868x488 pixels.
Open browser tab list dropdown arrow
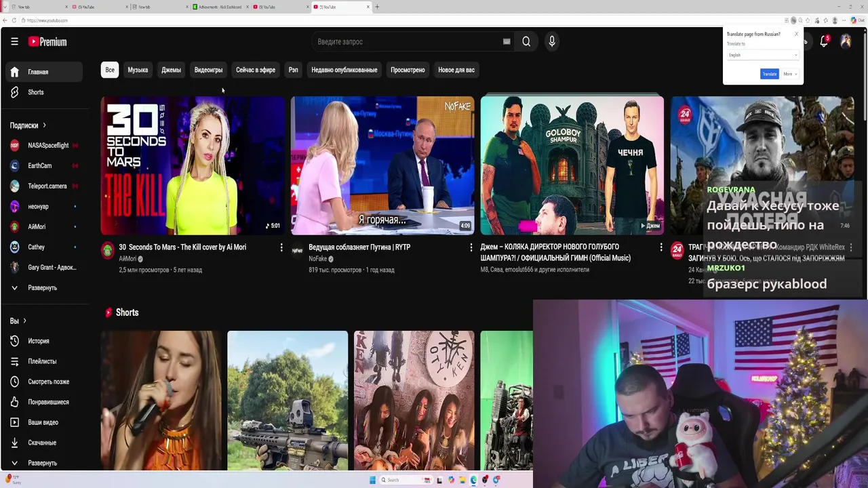[5, 7]
